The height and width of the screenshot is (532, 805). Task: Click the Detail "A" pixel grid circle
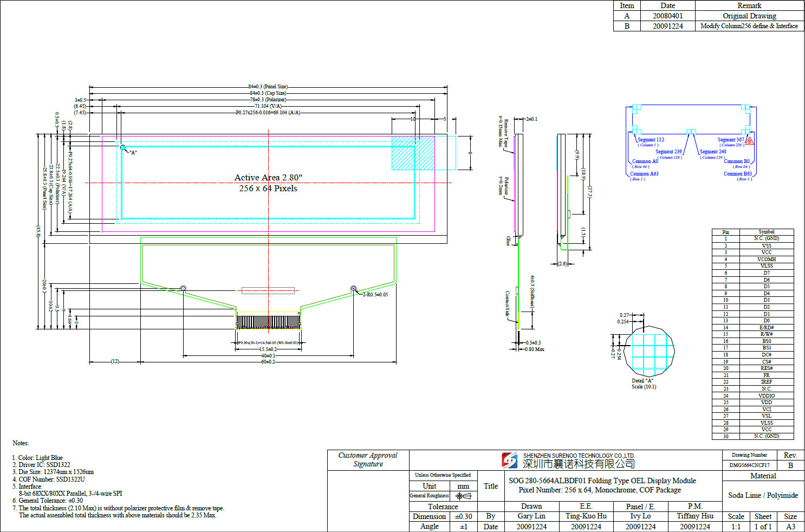650,351
